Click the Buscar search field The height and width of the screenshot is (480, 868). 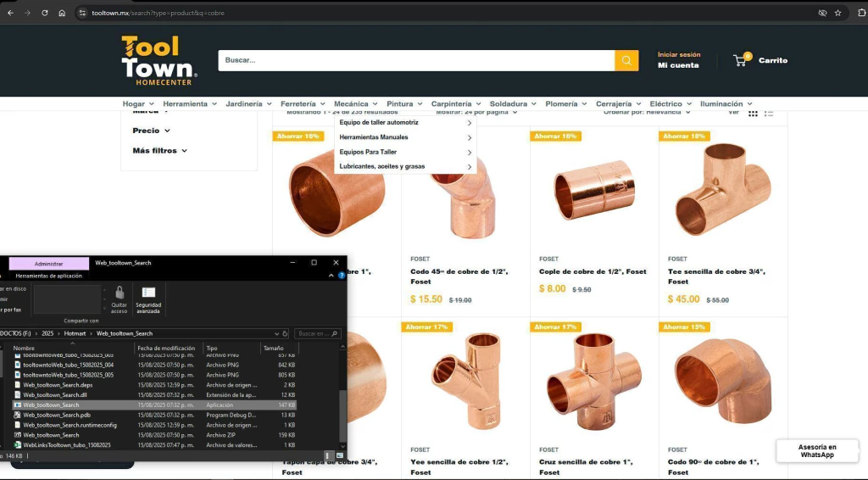(415, 60)
